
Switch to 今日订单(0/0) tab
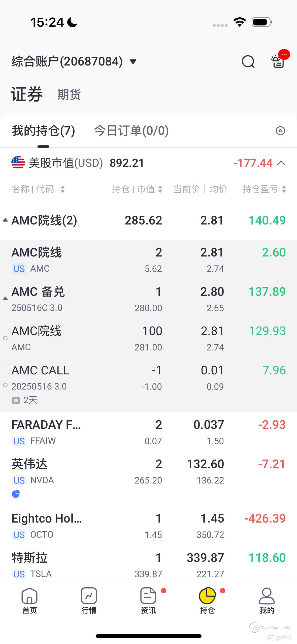coord(131,131)
